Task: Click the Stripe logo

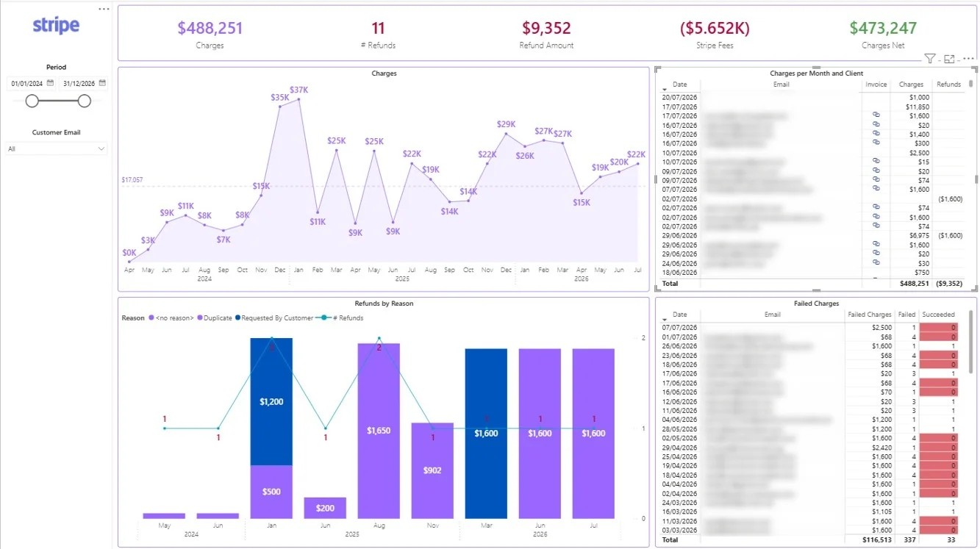Action: pyautogui.click(x=56, y=26)
